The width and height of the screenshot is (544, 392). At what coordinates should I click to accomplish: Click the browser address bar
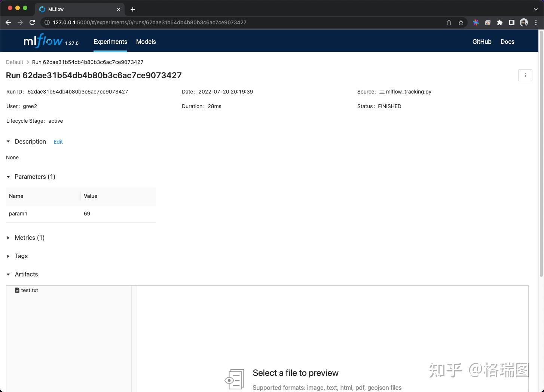(x=224, y=22)
